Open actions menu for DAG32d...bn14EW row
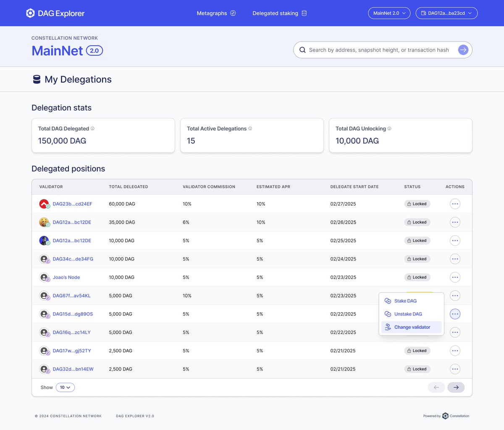This screenshot has height=430, width=504. coord(455,369)
